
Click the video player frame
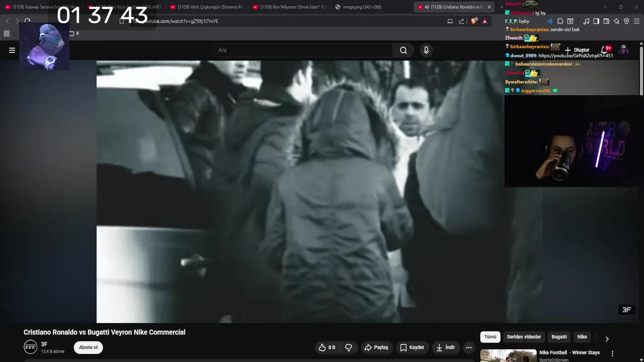pyautogui.click(x=300, y=192)
